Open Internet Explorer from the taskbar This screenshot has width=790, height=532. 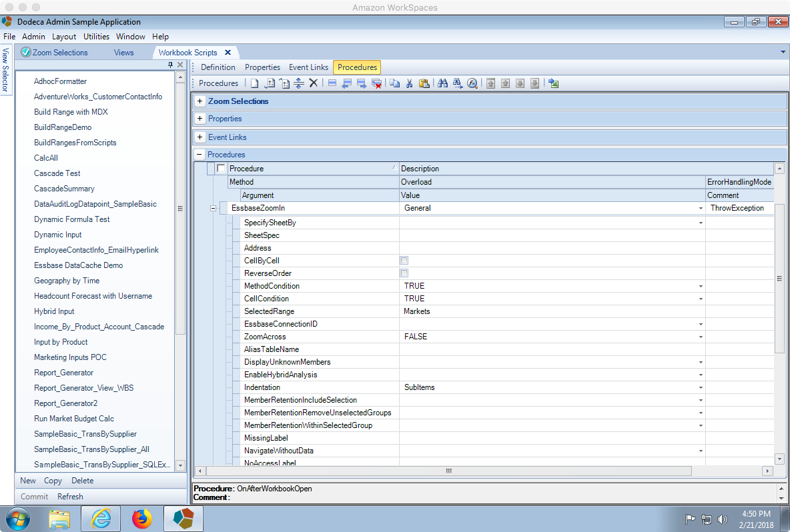click(x=101, y=519)
